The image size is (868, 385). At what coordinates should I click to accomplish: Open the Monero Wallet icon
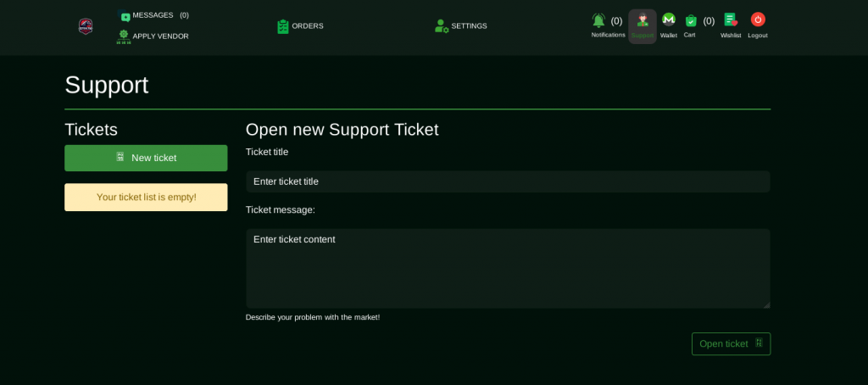coord(669,20)
